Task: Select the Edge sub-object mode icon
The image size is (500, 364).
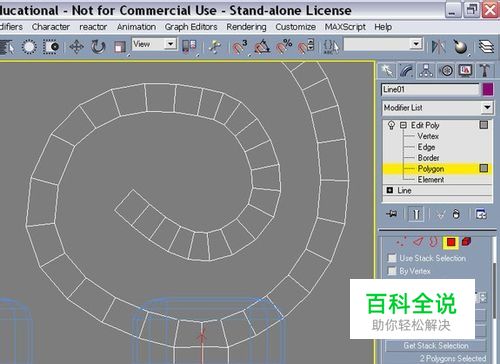Action: (418, 242)
